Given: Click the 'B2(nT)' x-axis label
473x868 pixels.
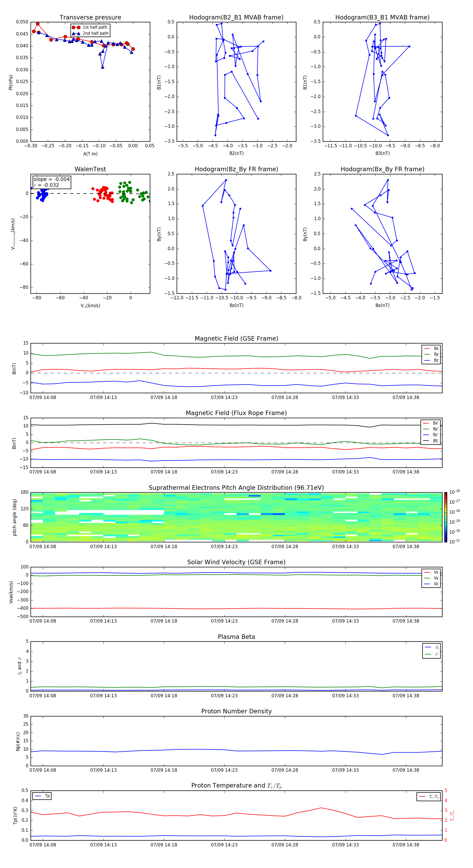Looking at the screenshot, I should click(x=236, y=153).
